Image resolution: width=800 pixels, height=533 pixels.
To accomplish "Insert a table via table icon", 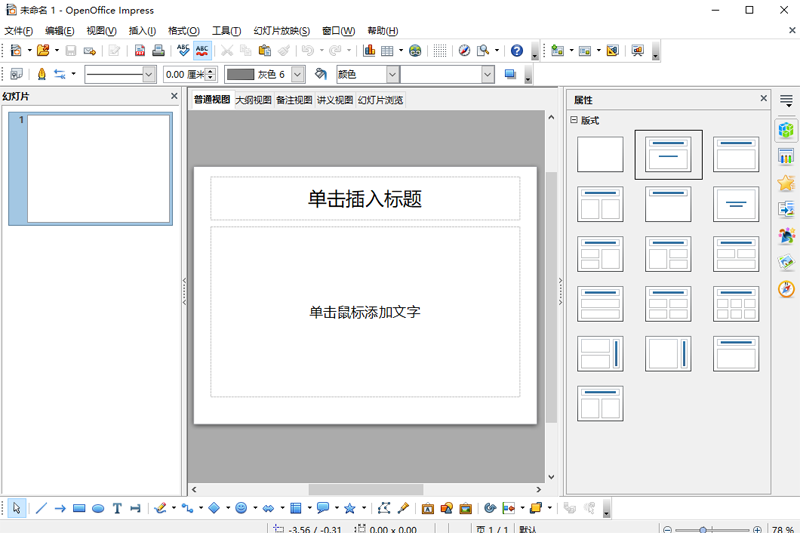I will pyautogui.click(x=387, y=50).
